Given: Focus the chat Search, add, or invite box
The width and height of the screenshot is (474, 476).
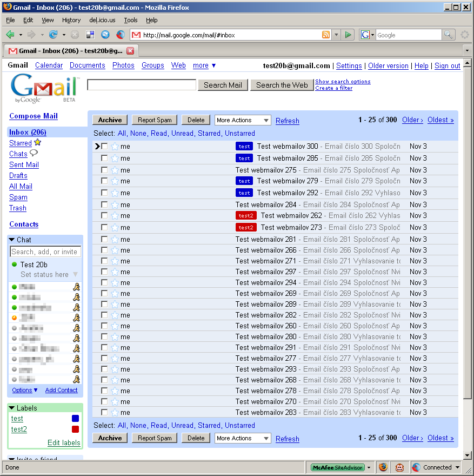Looking at the screenshot, I should tap(45, 252).
